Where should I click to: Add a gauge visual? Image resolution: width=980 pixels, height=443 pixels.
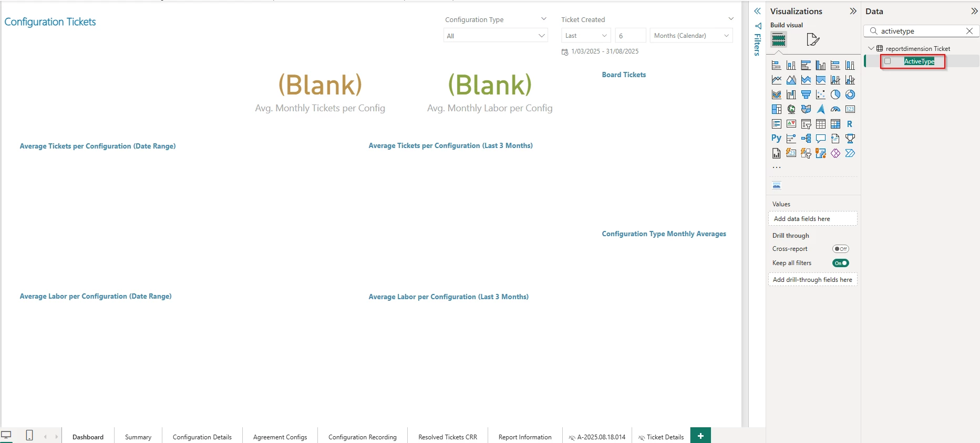[835, 109]
